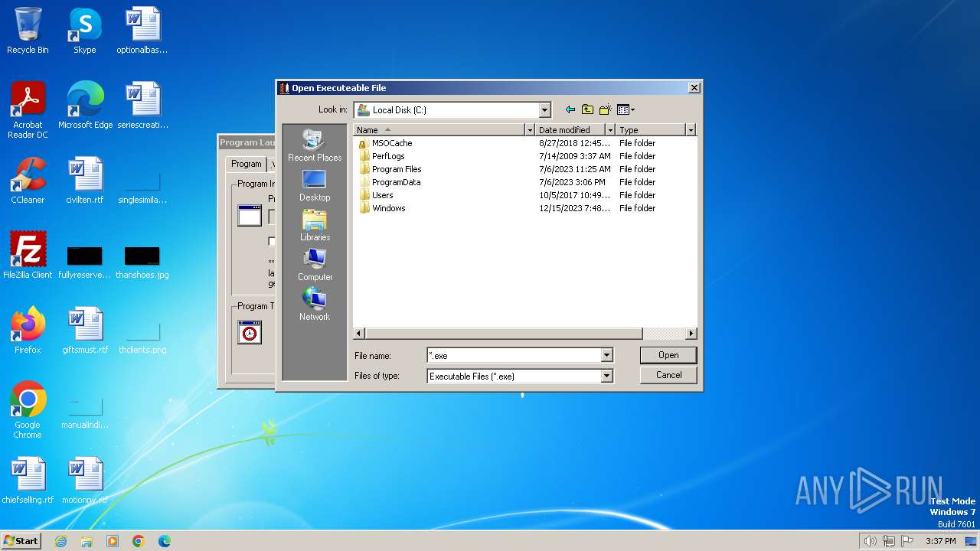Sort by the Type column header
980x551 pixels.
[x=650, y=130]
